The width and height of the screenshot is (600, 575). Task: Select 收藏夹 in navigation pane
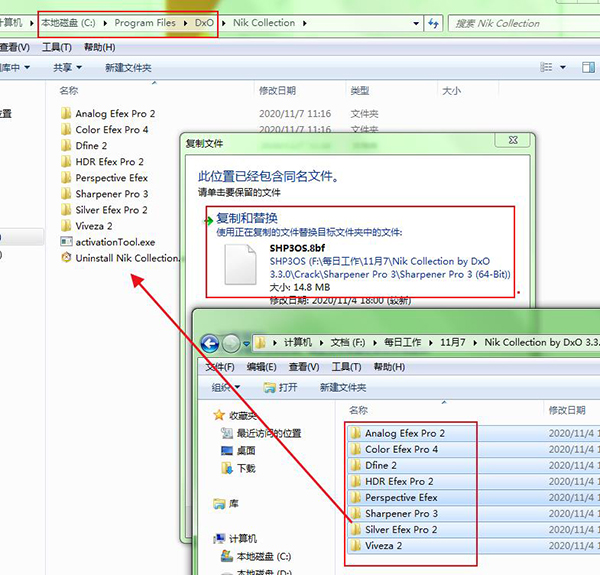click(236, 415)
